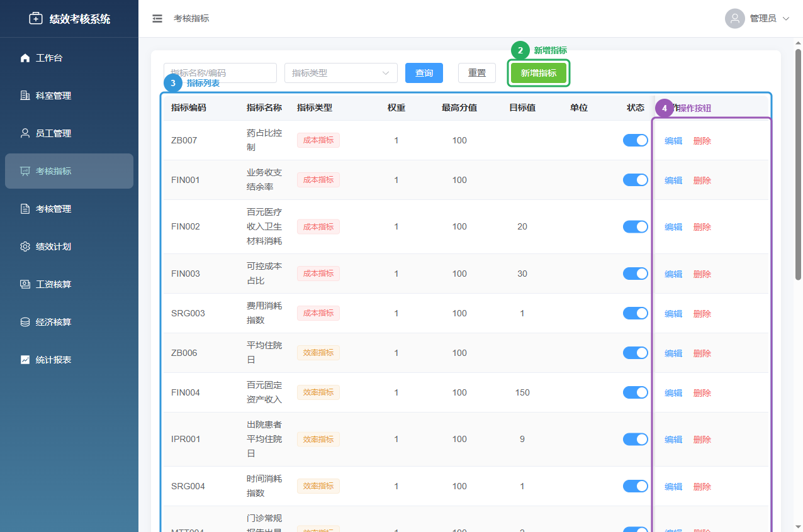Switch off the SRG003 status toggle
Viewport: 803px width, 532px height.
click(635, 313)
